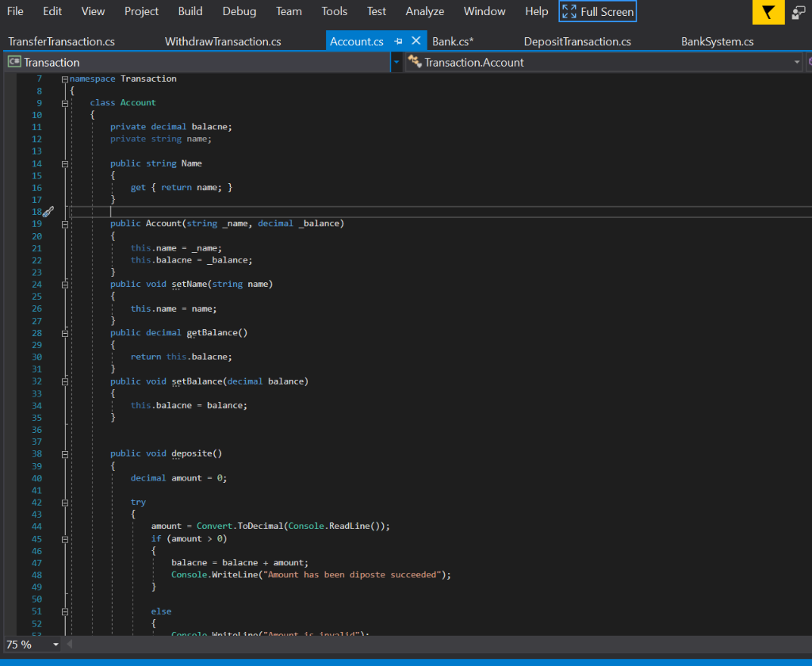The width and height of the screenshot is (812, 666).
Task: Open the Analyze menu
Action: [425, 11]
